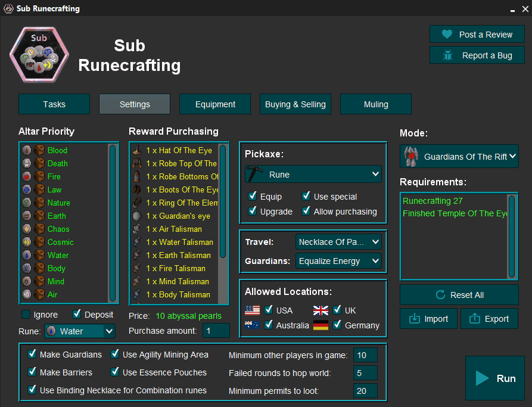Click the Run button
The height and width of the screenshot is (407, 532).
(x=495, y=378)
